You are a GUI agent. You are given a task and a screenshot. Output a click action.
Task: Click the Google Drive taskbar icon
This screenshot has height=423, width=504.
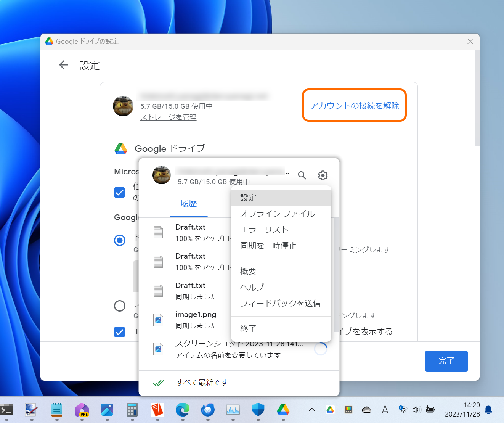coord(283,409)
